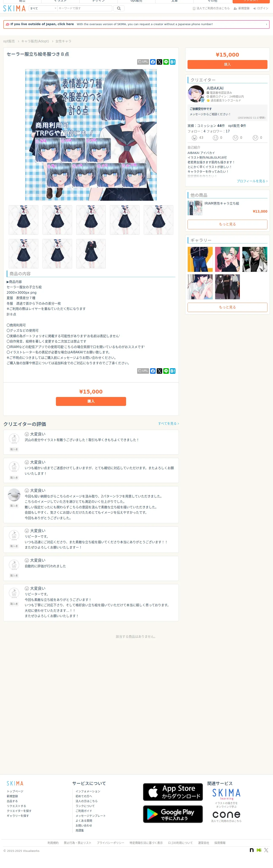Click the keyword search input field
Screen dimensions: 273x868
[85, 9]
